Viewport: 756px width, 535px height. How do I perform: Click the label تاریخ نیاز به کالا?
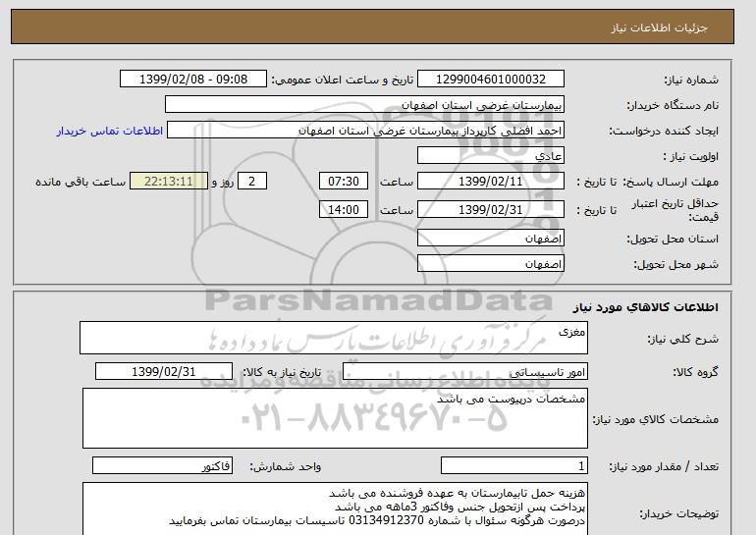pyautogui.click(x=282, y=372)
